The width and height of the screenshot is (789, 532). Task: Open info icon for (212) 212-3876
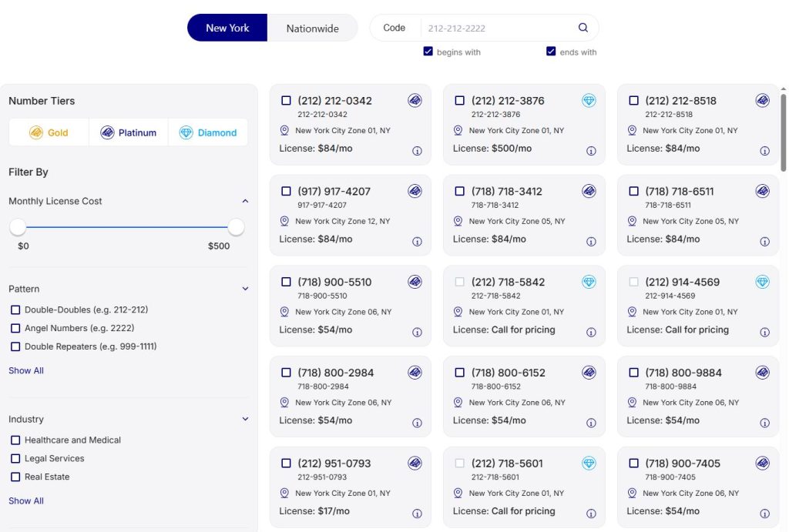(591, 151)
